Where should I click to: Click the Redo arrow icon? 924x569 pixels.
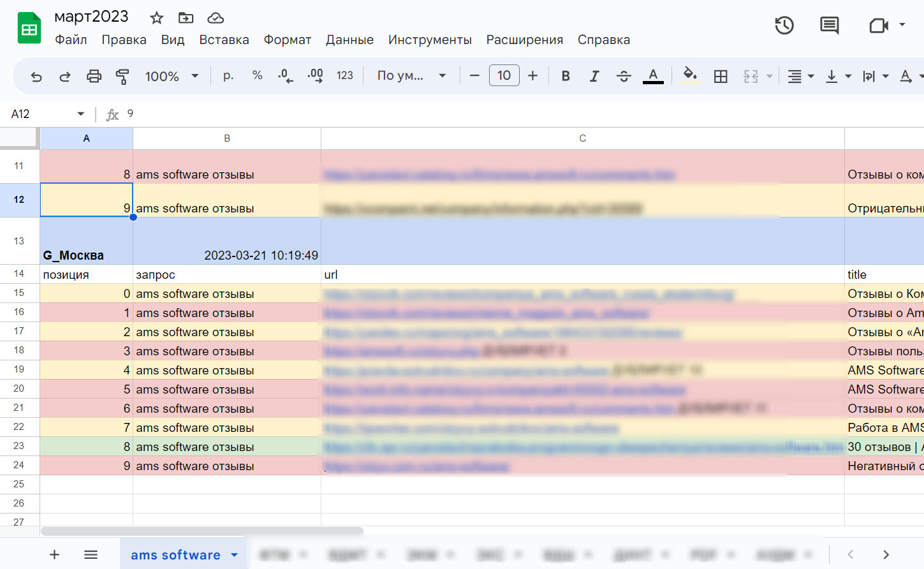click(x=64, y=77)
